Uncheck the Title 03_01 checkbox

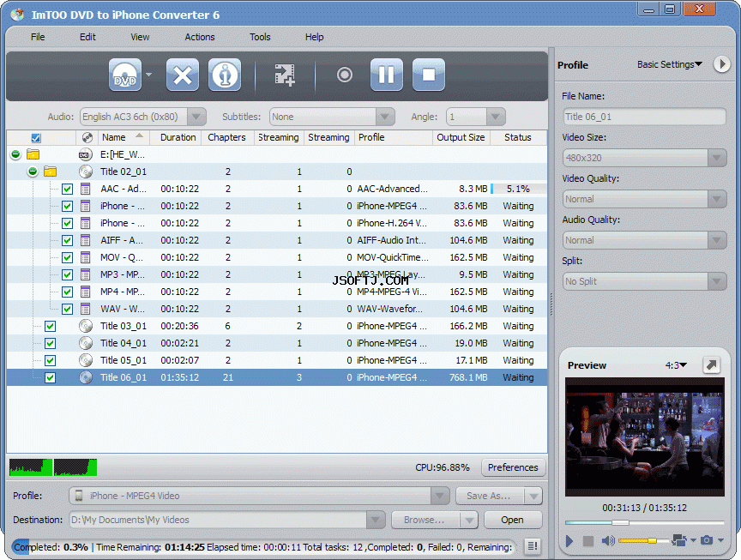(50, 326)
